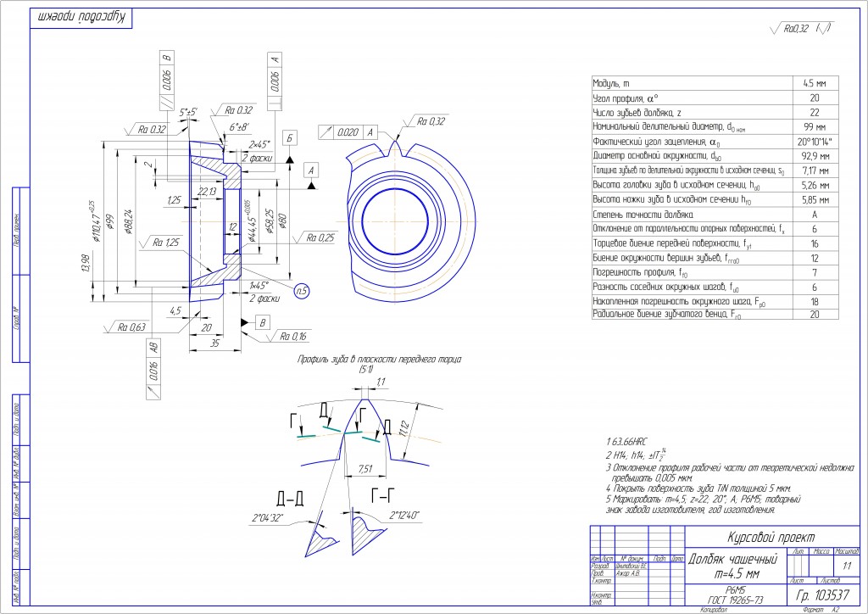The image size is (868, 614).
Task: Click the value '16' for face runout
Action: 815,243
